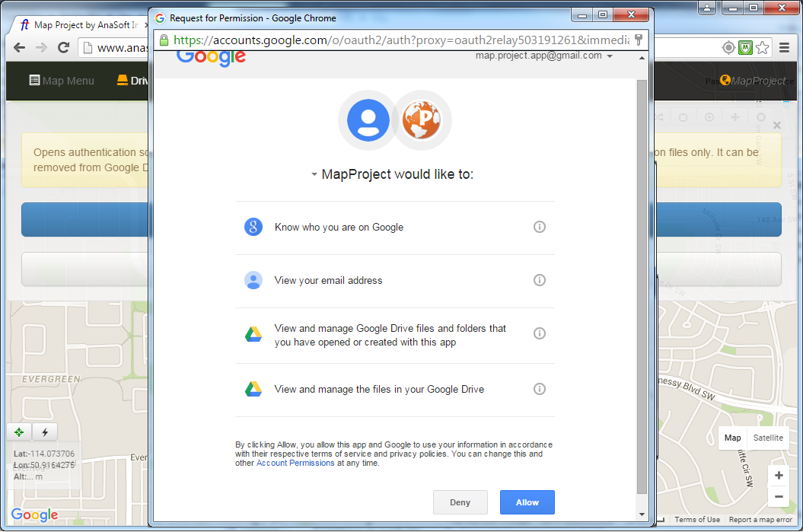Image resolution: width=803 pixels, height=532 pixels.
Task: Click the location target icon in Chrome address bar
Action: click(728, 48)
